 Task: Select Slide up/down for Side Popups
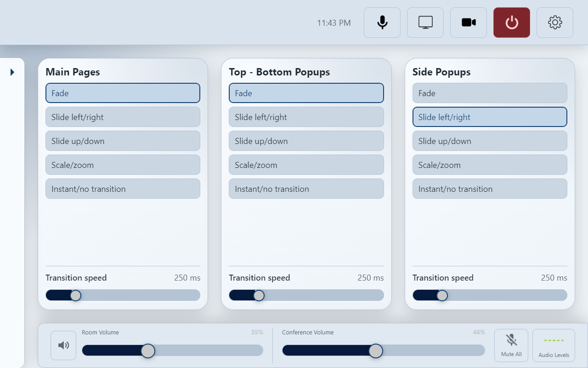point(490,141)
